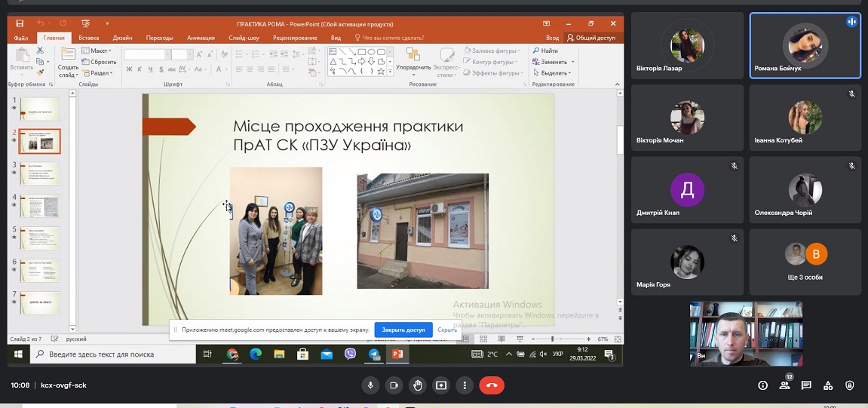The height and width of the screenshot is (408, 868).
Task: Mute microphone in Google Meet
Action: click(x=370, y=385)
